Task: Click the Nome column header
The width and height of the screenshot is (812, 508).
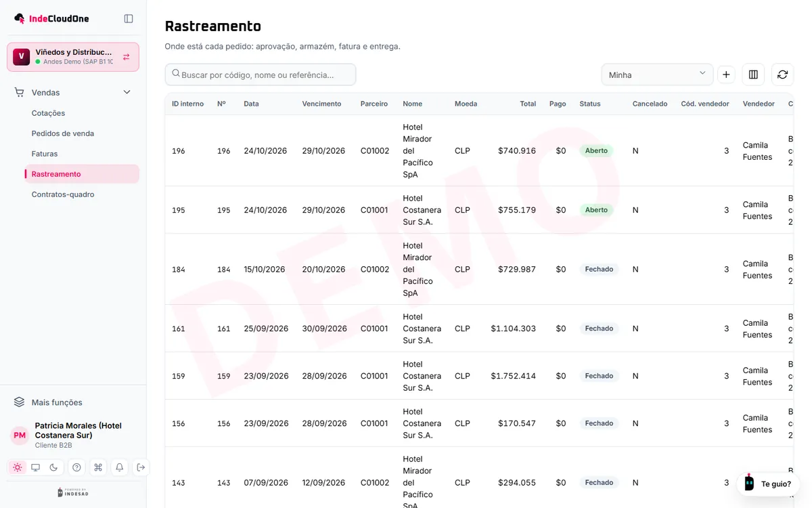Action: [x=412, y=104]
